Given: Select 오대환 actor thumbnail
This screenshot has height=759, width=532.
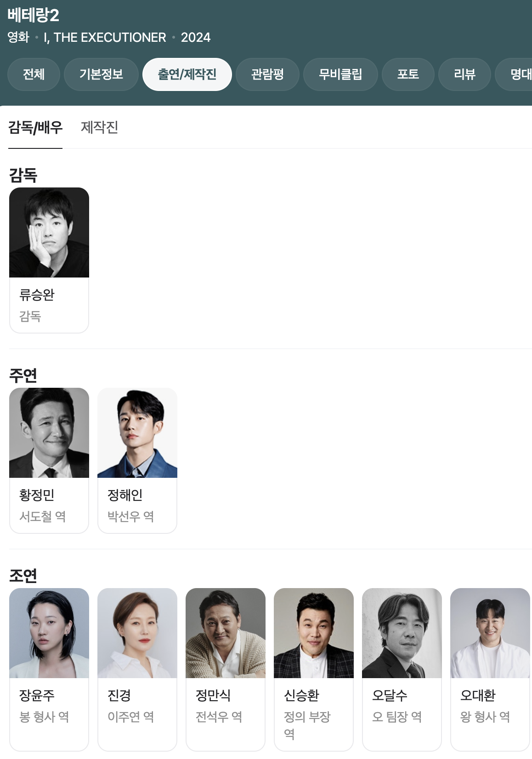Looking at the screenshot, I should [490, 633].
